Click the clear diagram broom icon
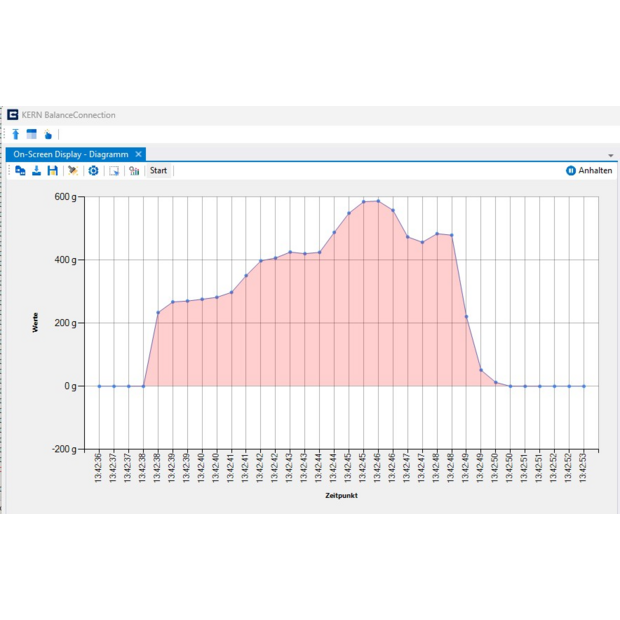This screenshot has width=620, height=620. [72, 171]
